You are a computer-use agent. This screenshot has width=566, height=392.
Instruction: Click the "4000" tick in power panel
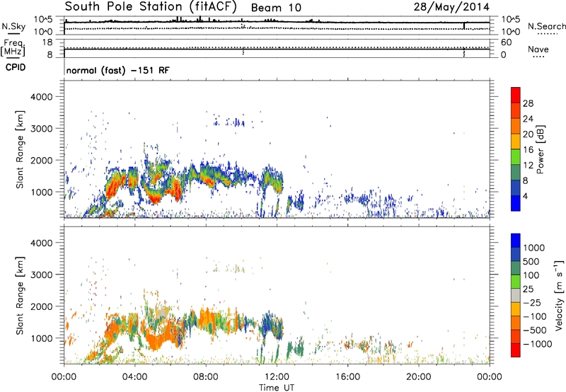point(42,97)
